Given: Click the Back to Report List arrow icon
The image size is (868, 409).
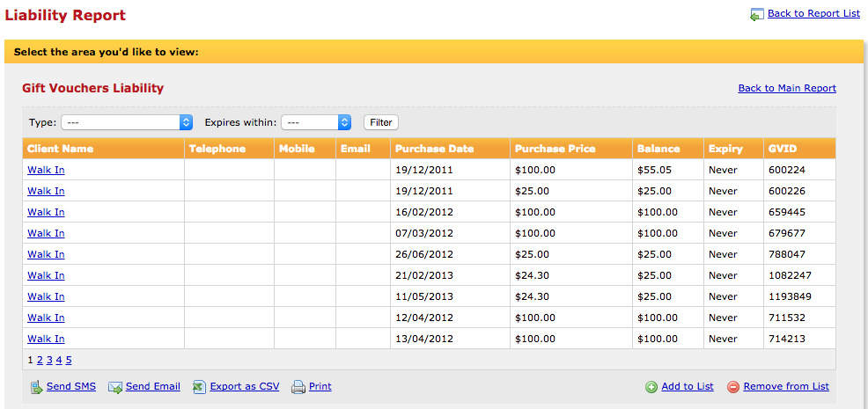Looking at the screenshot, I should coord(757,15).
